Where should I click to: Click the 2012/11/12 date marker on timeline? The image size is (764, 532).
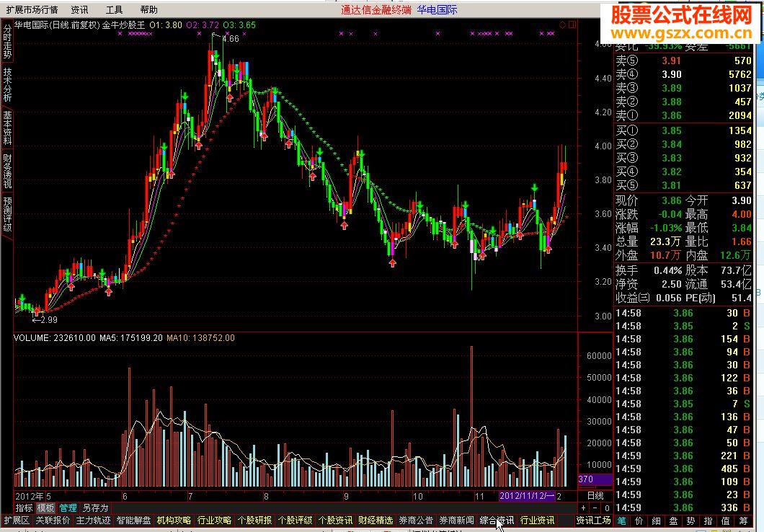tap(527, 496)
